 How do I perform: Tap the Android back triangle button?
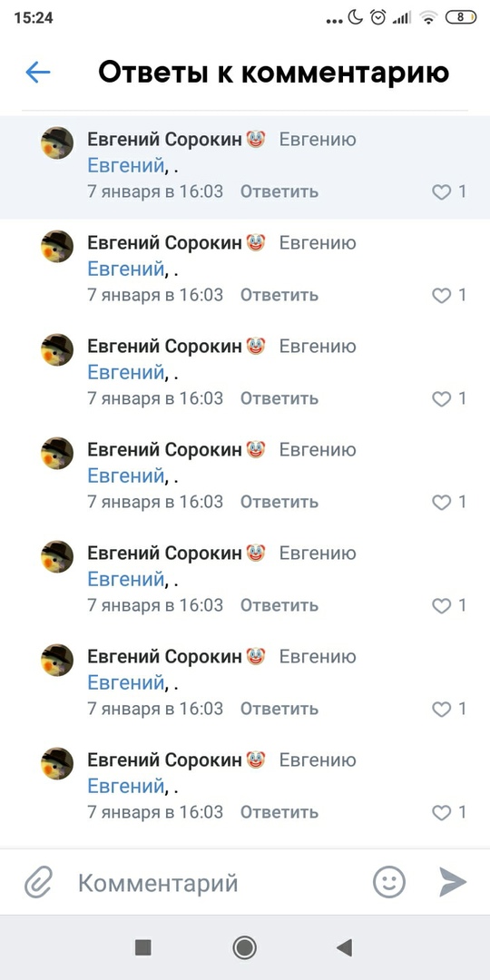tap(345, 947)
